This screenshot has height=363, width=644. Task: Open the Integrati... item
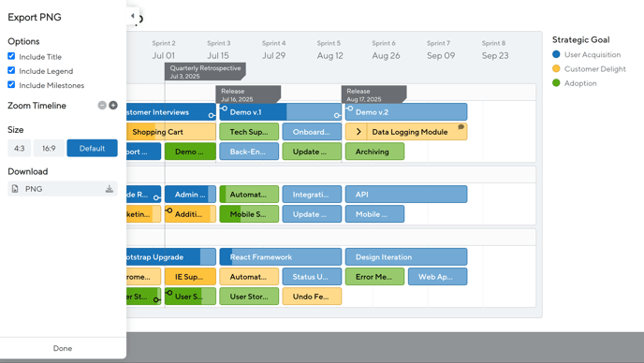tap(312, 195)
